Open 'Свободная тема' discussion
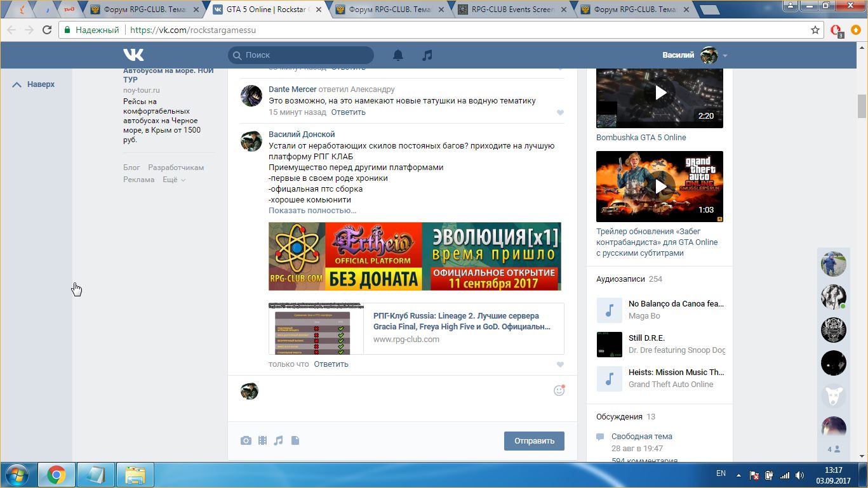The height and width of the screenshot is (488, 868). [641, 437]
